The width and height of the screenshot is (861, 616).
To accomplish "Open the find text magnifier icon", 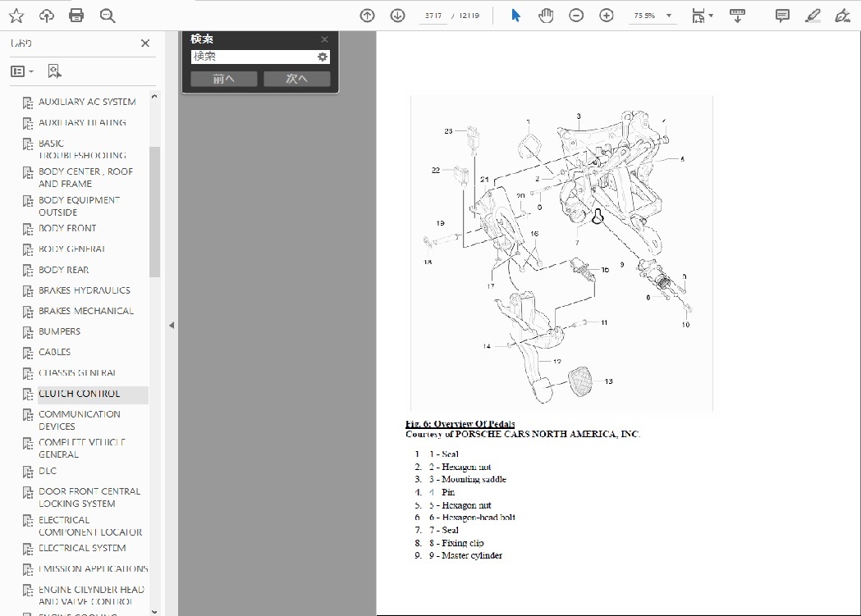I will click(x=107, y=16).
